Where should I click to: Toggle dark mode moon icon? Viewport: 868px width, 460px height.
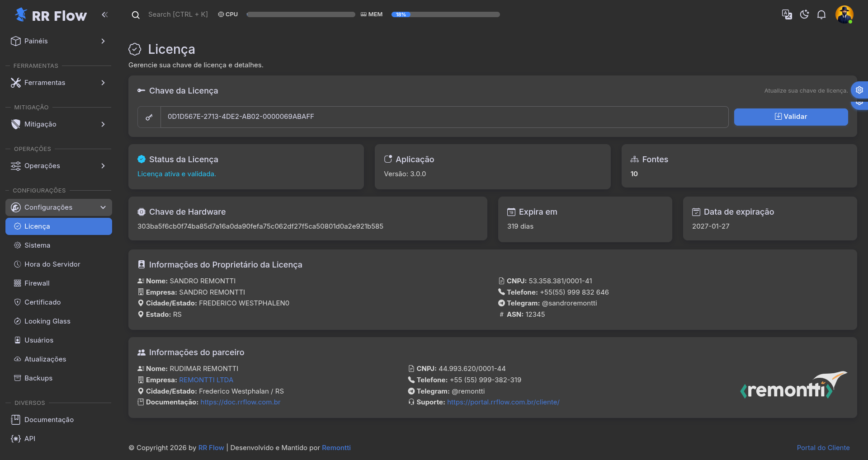coord(804,14)
